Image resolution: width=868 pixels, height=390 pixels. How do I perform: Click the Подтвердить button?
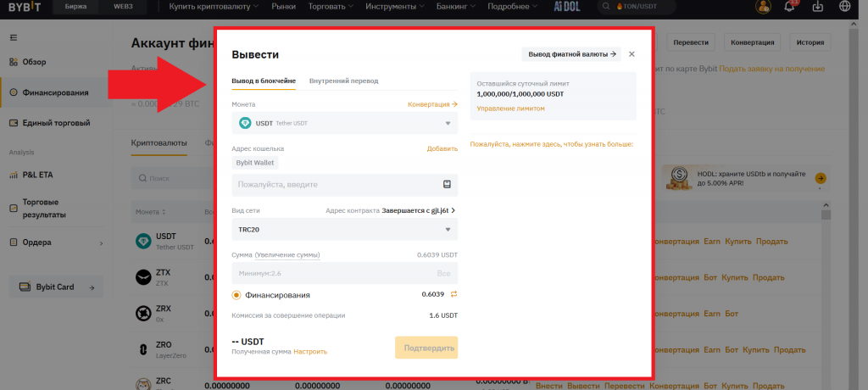(426, 348)
